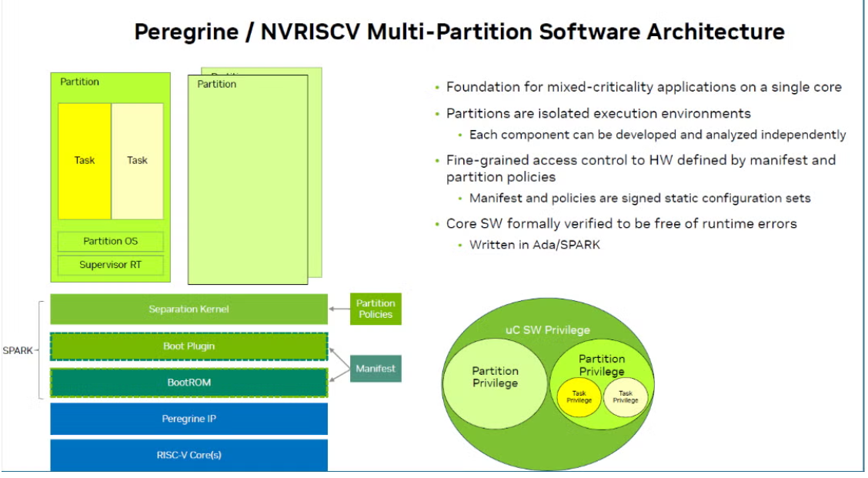Select the yellow Task block
The width and height of the screenshot is (868, 478).
click(x=85, y=161)
